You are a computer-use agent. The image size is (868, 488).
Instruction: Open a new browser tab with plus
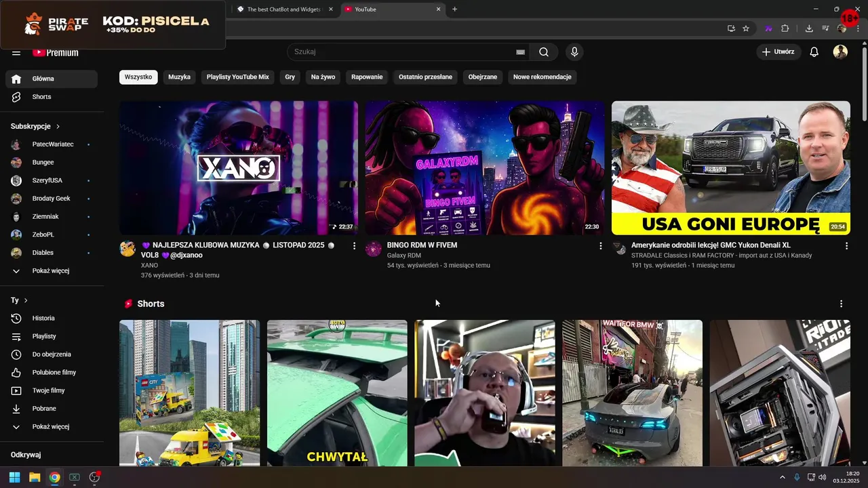[x=454, y=9]
